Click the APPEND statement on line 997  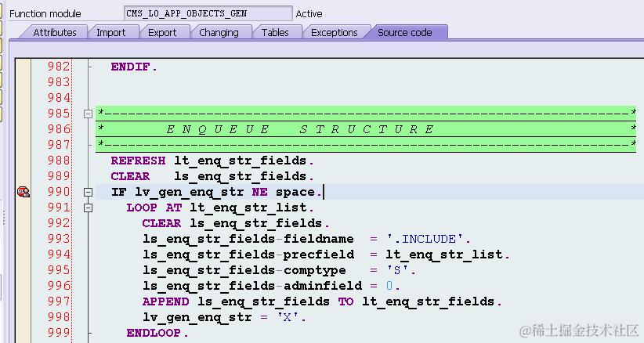(323, 301)
